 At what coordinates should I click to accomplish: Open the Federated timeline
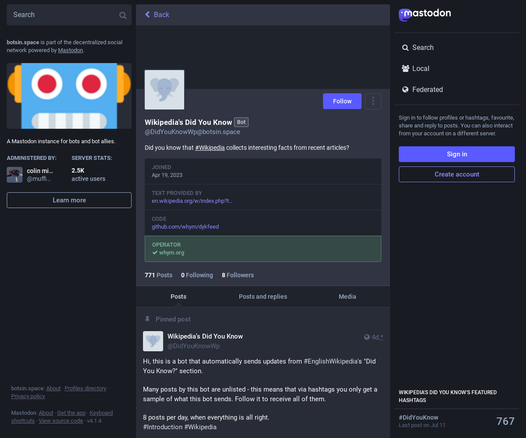[x=422, y=90]
